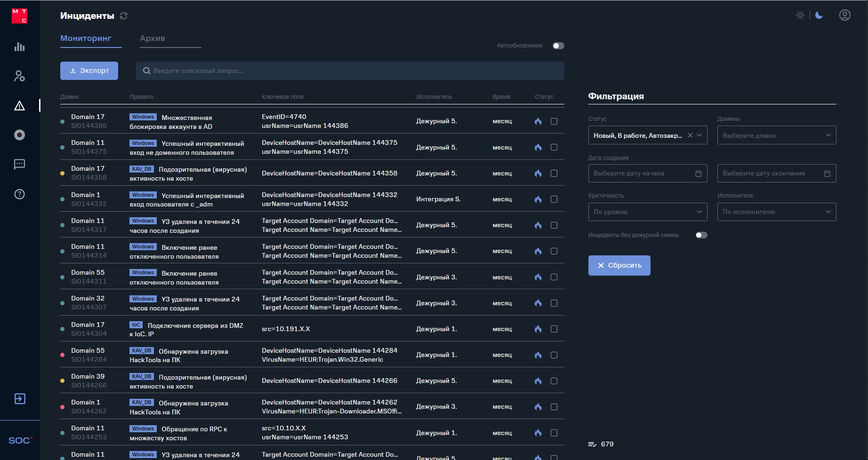Click the incident search input field
This screenshot has width=868, height=460.
(350, 71)
